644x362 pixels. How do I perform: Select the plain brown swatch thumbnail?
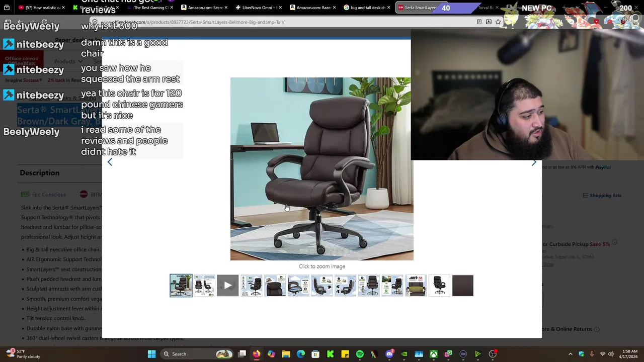pyautogui.click(x=463, y=286)
